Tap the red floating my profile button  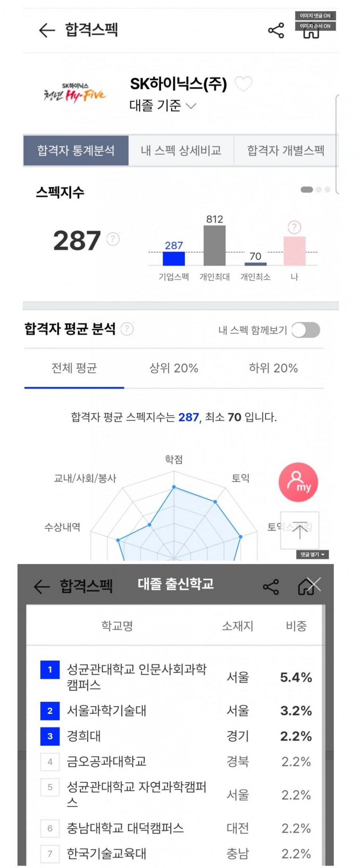point(298,482)
